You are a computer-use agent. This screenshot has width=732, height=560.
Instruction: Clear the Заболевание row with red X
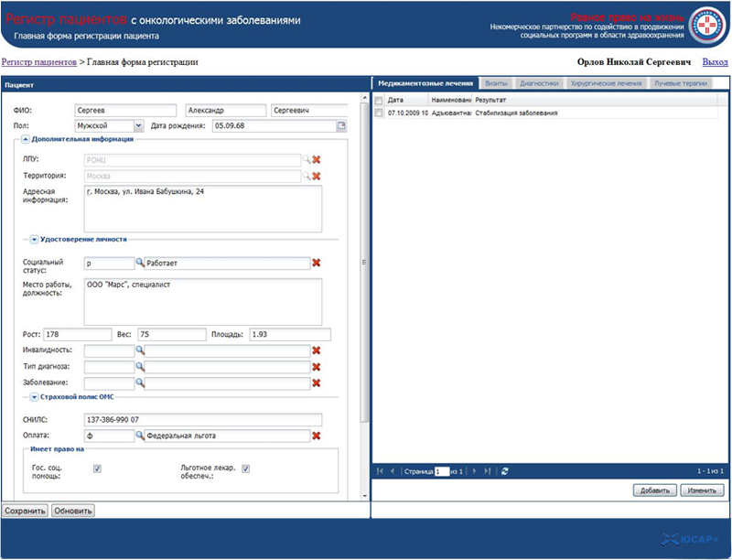[x=317, y=383]
